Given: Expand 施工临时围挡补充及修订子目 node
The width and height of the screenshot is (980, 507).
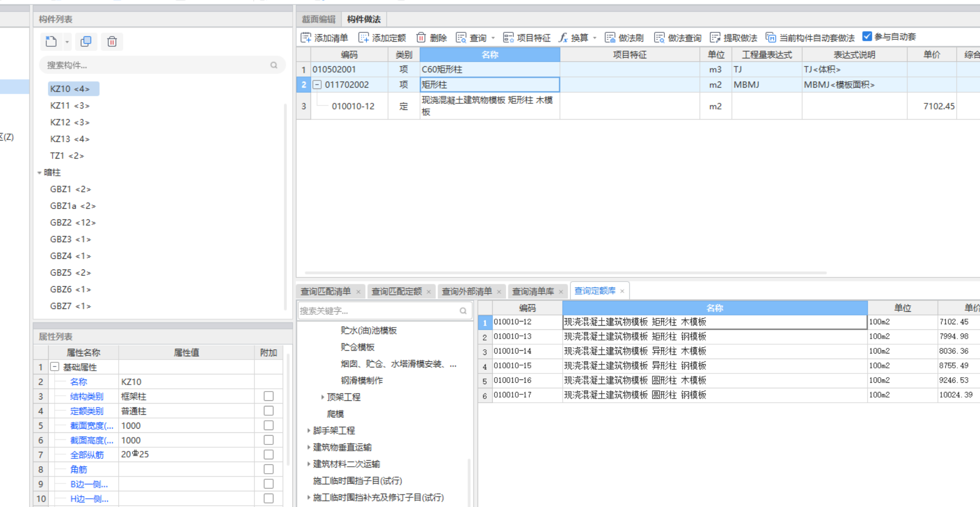Looking at the screenshot, I should [x=309, y=497].
